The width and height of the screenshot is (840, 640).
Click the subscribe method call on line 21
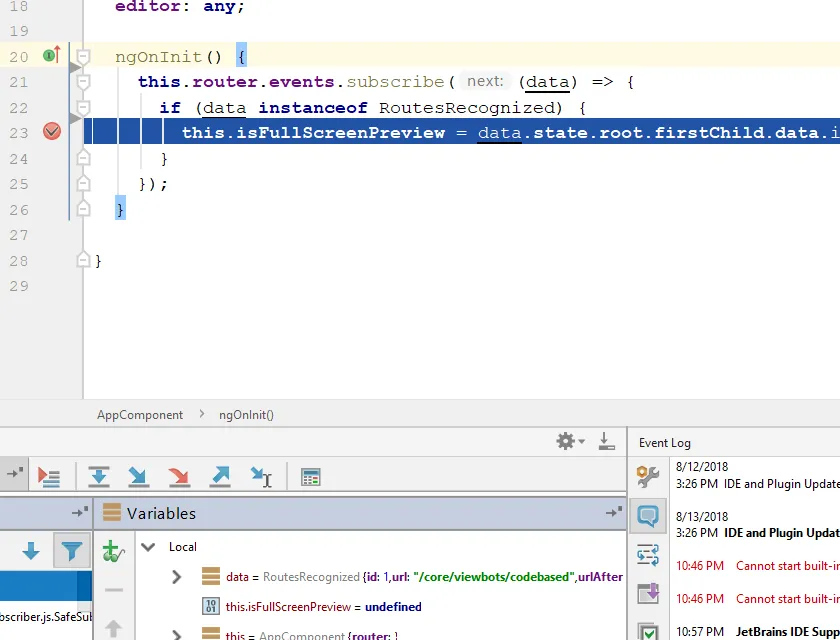pyautogui.click(x=395, y=82)
